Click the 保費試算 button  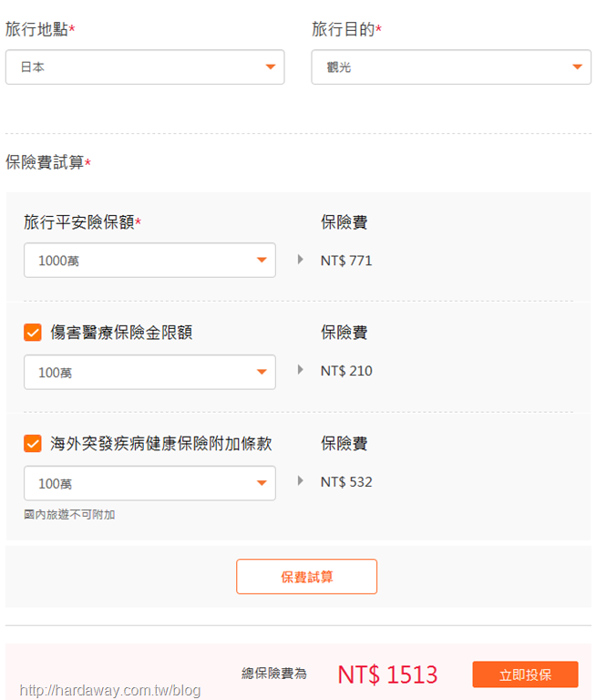pyautogui.click(x=307, y=576)
